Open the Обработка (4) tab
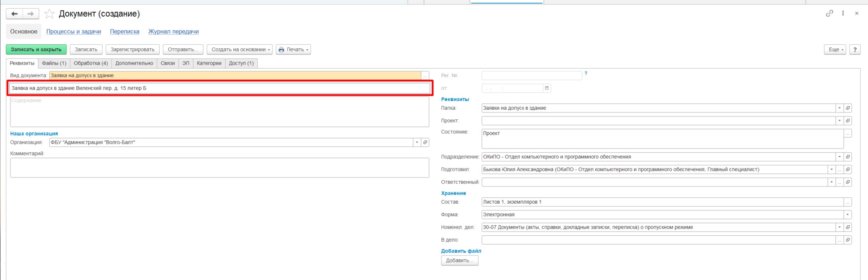This screenshot has width=868, height=280. click(x=90, y=63)
